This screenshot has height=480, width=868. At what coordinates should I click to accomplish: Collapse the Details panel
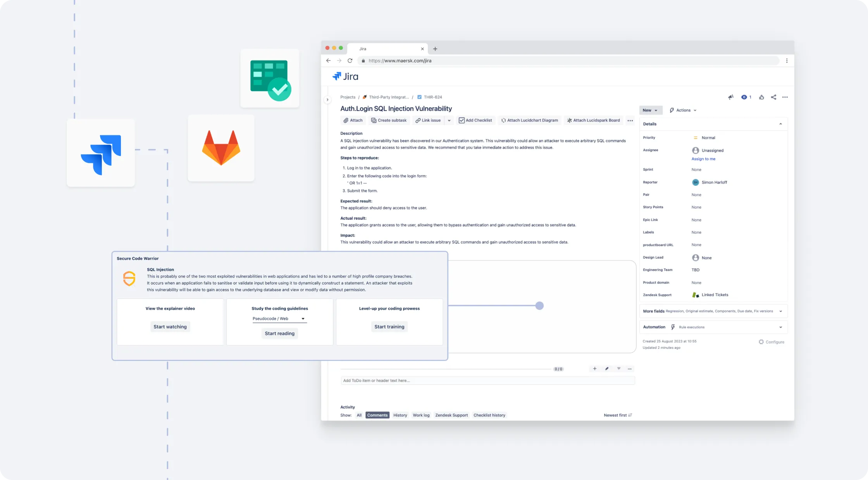click(780, 124)
